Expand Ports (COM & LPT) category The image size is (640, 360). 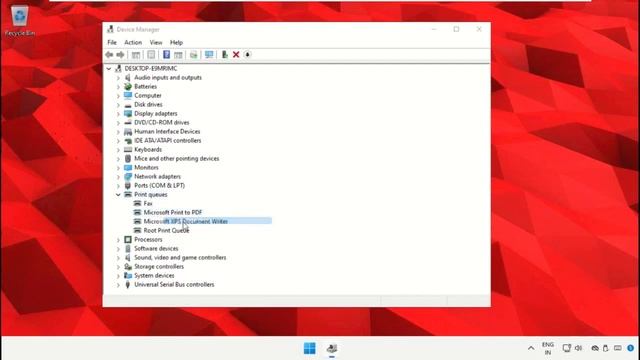click(118, 186)
